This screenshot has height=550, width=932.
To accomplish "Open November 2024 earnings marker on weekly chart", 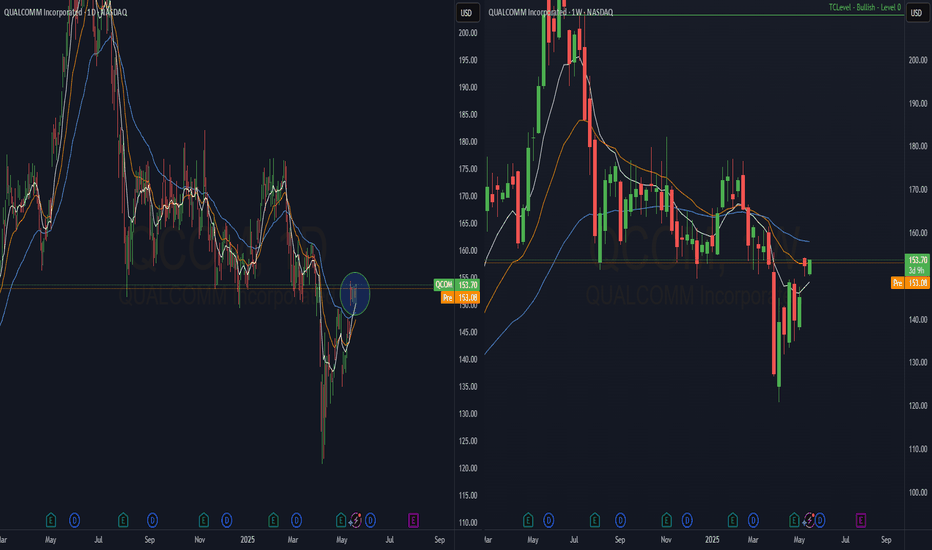I will click(x=666, y=520).
